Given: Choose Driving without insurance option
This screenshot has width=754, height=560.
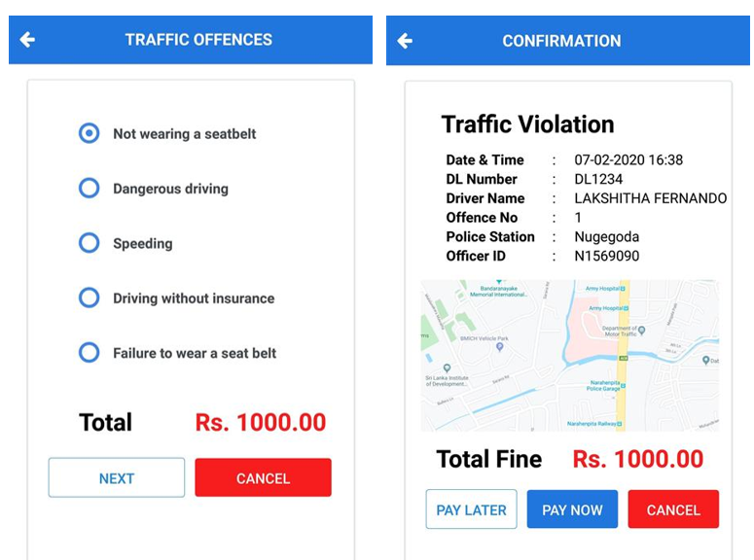Looking at the screenshot, I should [x=89, y=297].
